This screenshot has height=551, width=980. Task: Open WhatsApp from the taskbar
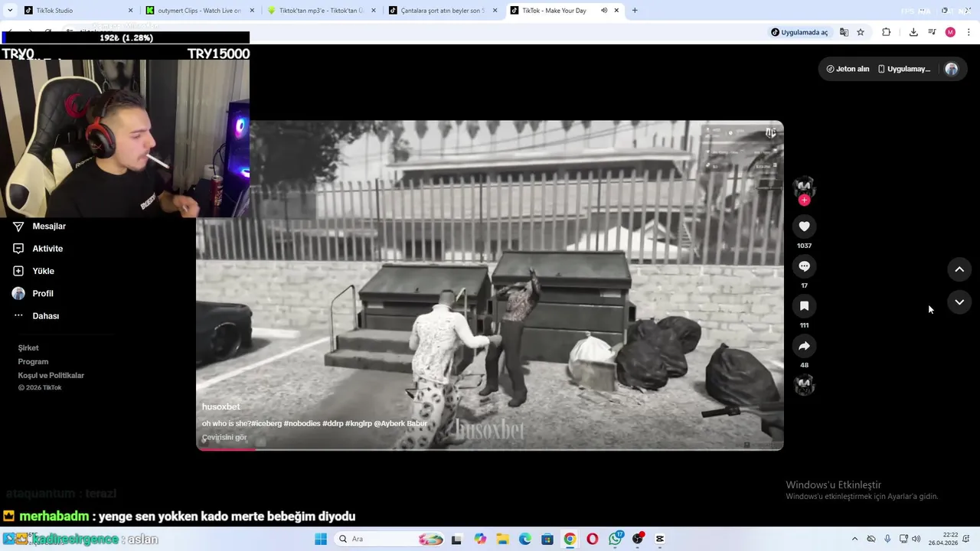pos(616,539)
